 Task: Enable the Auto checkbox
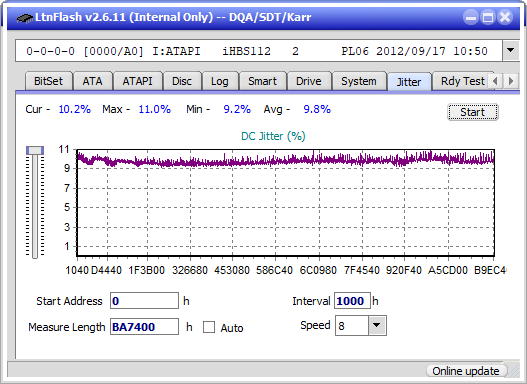[209, 327]
